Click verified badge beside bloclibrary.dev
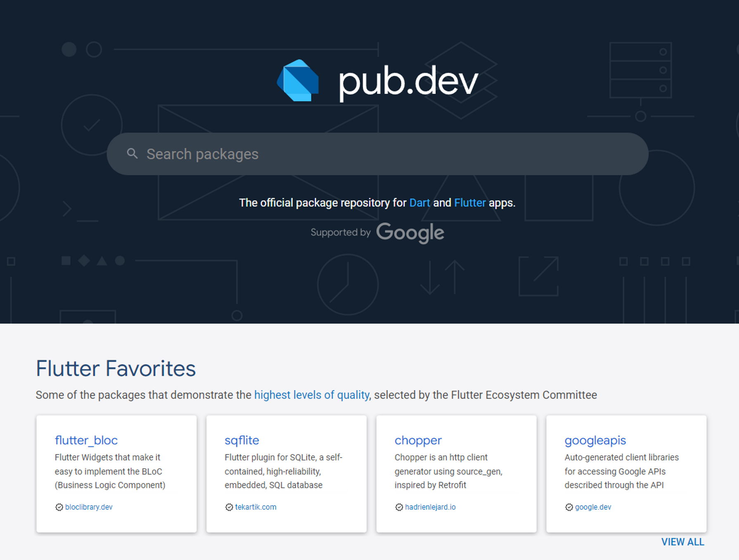739x560 pixels. [59, 507]
